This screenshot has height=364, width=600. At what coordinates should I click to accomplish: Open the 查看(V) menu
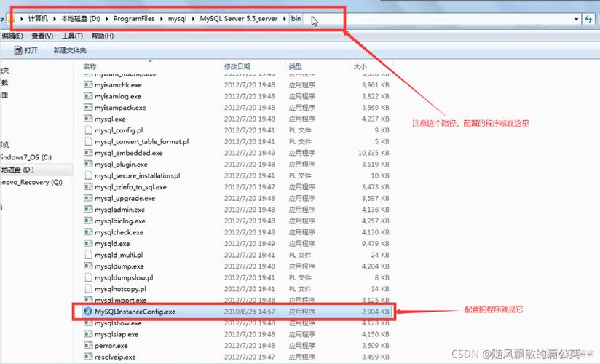42,36
